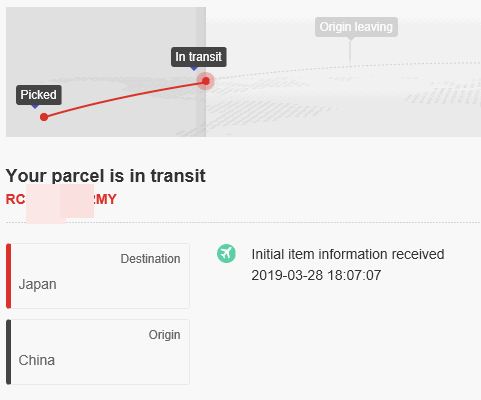Click the Picked red dot marker
Screen dimensions: 481x400
click(44, 117)
